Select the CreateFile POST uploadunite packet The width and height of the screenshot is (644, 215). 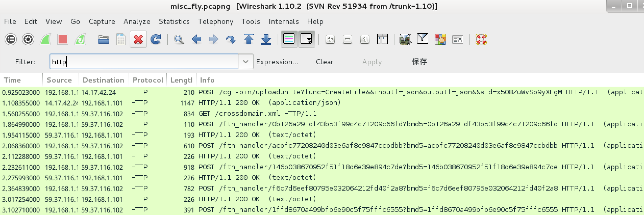click(322, 92)
